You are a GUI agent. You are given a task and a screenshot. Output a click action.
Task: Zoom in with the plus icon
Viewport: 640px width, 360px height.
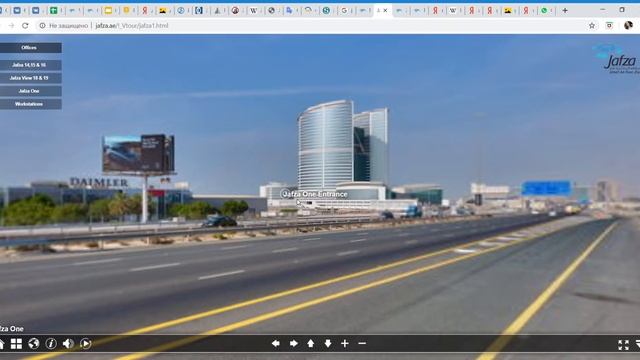[x=345, y=344]
